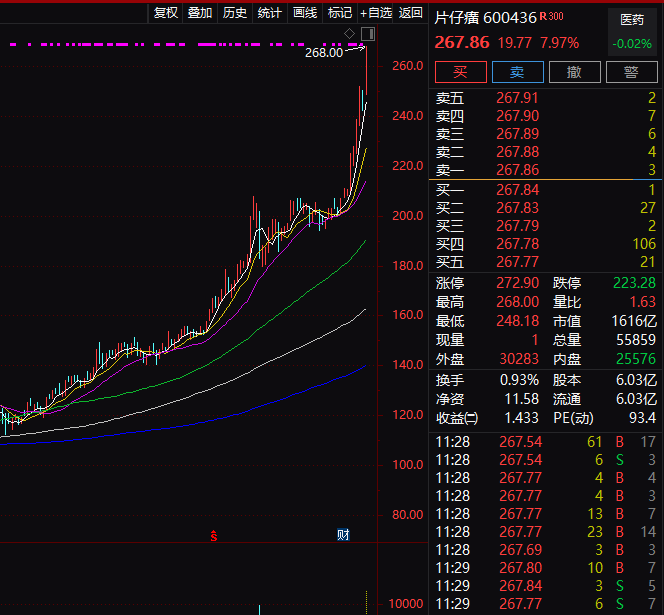Click the 跌停 limit-down value 223.28
The image size is (664, 615).
pyautogui.click(x=634, y=283)
